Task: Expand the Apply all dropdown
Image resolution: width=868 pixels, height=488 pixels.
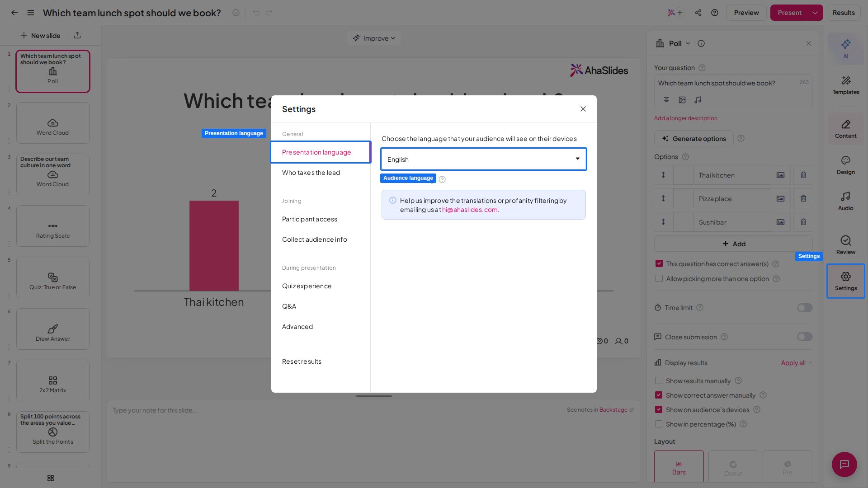Action: click(x=797, y=363)
